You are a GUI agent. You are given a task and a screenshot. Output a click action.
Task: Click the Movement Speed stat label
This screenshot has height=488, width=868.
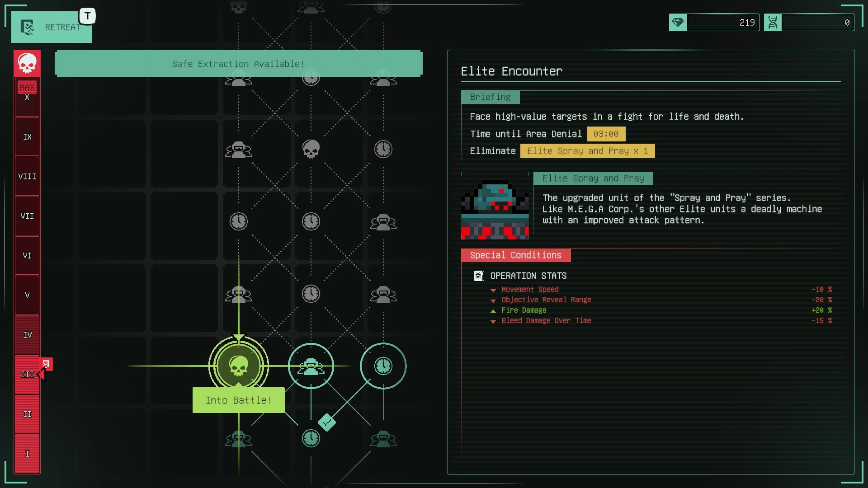pos(530,289)
